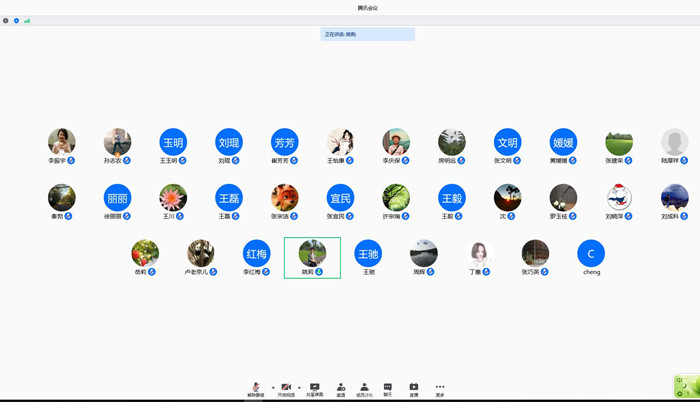
Task: Select the highlighted speaker's video tile
Action: pyautogui.click(x=312, y=257)
